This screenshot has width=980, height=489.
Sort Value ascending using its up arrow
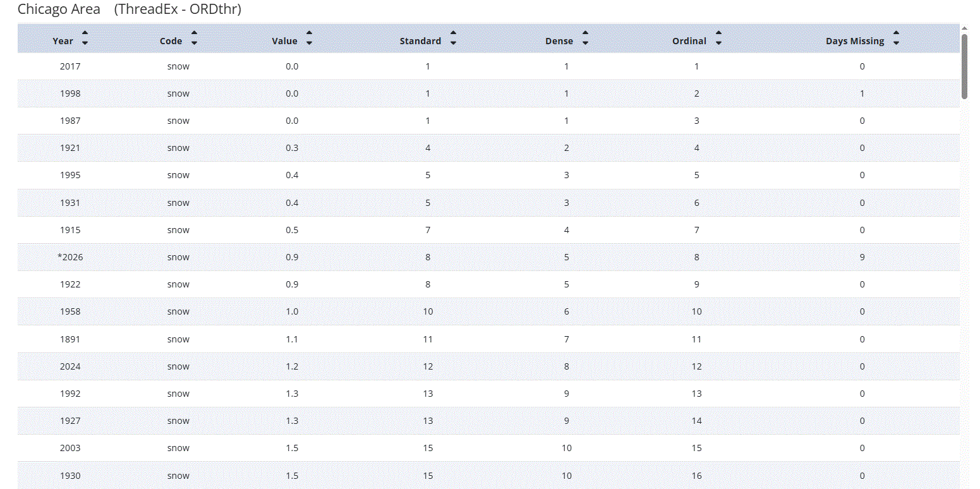[x=309, y=33]
